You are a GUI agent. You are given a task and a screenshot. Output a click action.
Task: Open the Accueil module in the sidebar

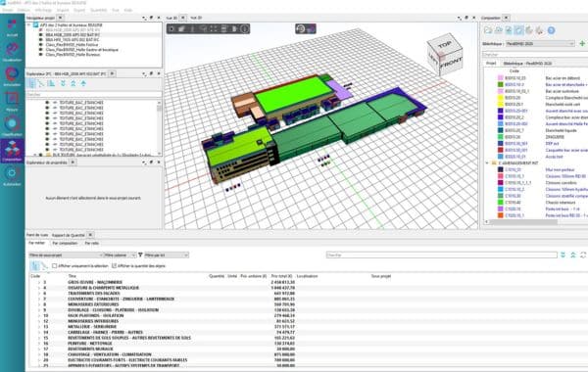click(12, 27)
